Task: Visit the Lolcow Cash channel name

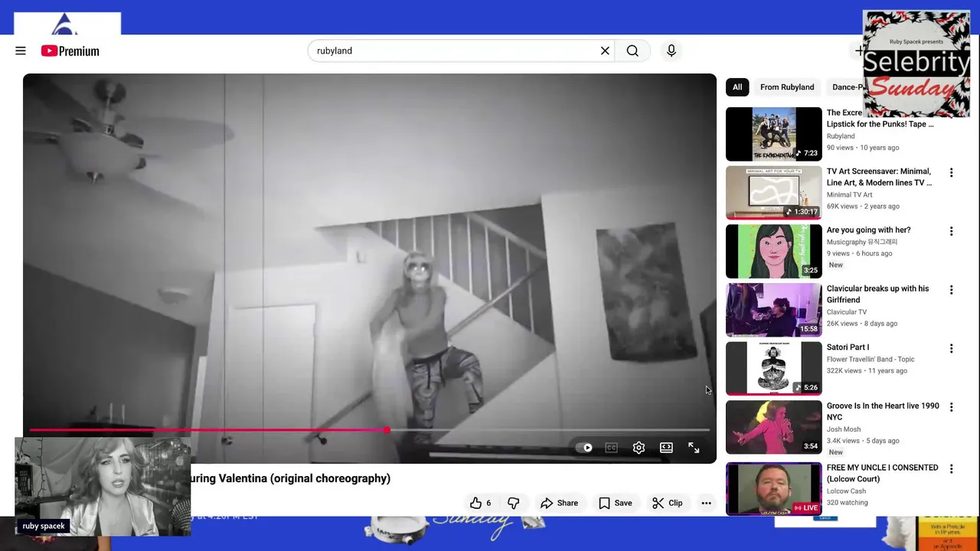Action: [x=846, y=491]
